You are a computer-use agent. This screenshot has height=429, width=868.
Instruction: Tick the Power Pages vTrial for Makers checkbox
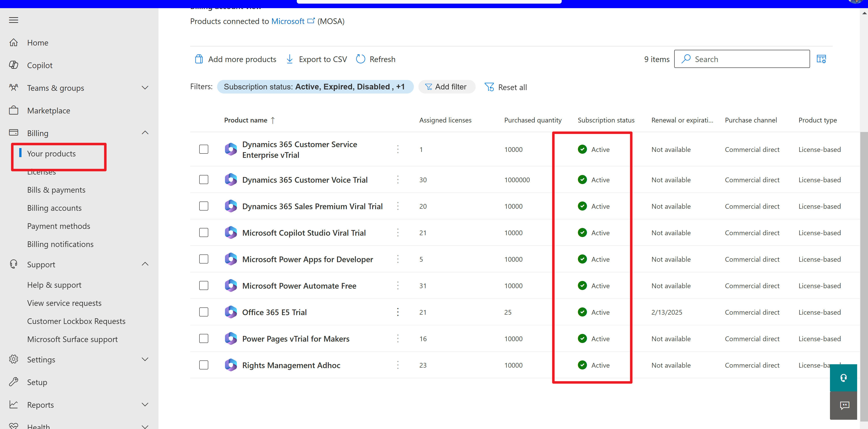click(x=204, y=338)
